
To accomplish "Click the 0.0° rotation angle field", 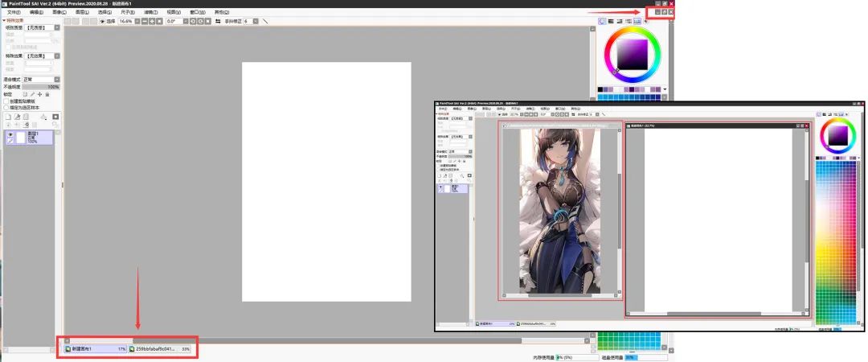I will coord(174,21).
